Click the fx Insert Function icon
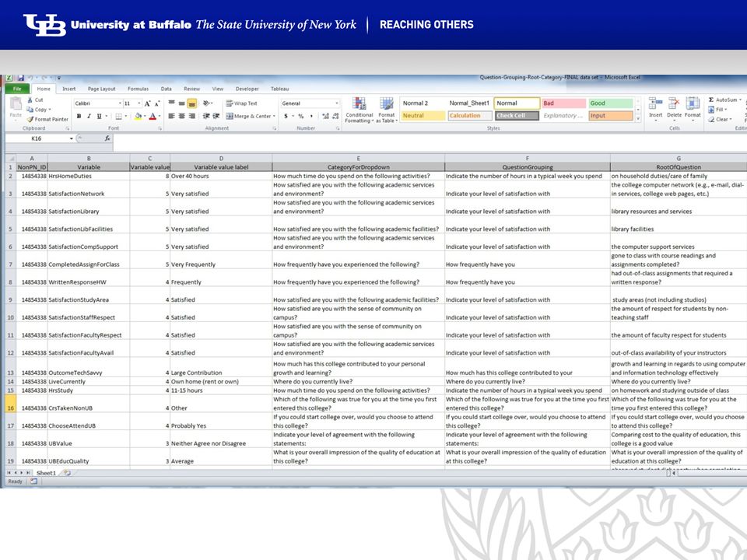 pos(107,138)
